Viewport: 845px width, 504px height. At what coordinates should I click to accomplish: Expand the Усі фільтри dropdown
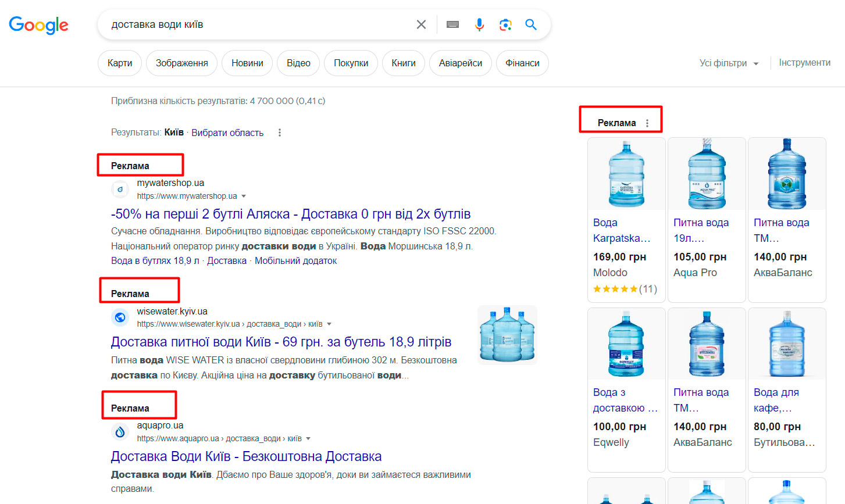point(729,63)
